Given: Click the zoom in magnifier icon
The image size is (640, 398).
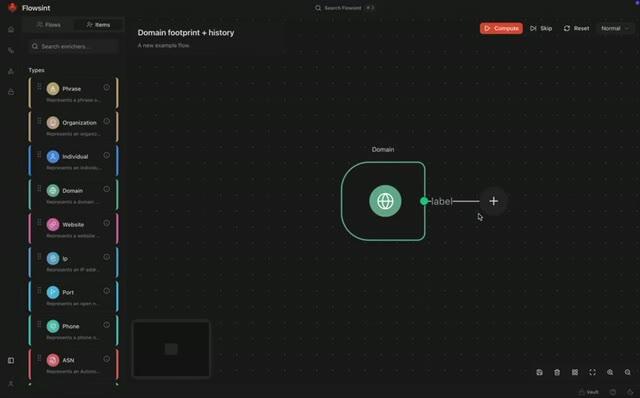Looking at the screenshot, I should click(610, 372).
